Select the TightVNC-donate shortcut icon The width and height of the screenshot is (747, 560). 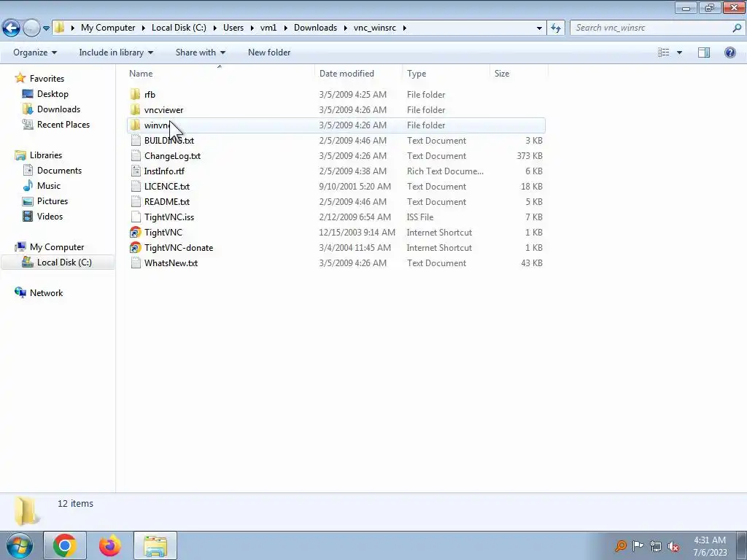tap(136, 248)
